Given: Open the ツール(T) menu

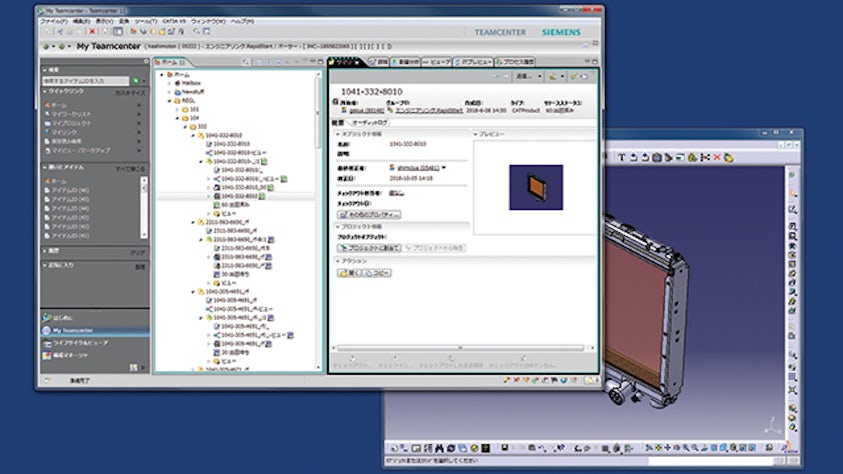Looking at the screenshot, I should click(x=145, y=21).
